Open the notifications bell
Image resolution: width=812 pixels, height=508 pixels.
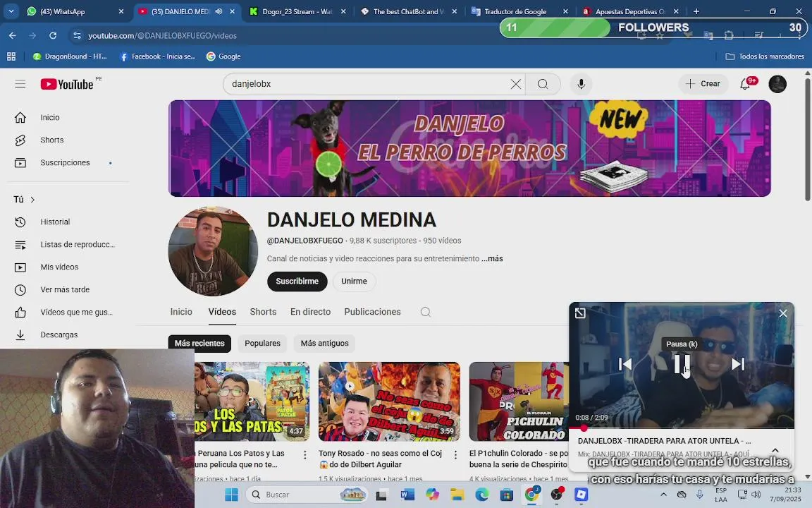pyautogui.click(x=745, y=84)
